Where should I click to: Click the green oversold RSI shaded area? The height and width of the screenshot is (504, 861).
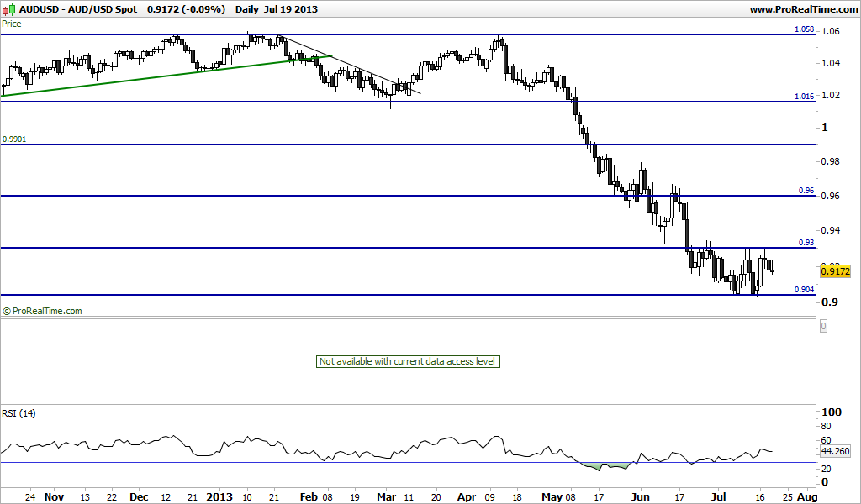605,466
